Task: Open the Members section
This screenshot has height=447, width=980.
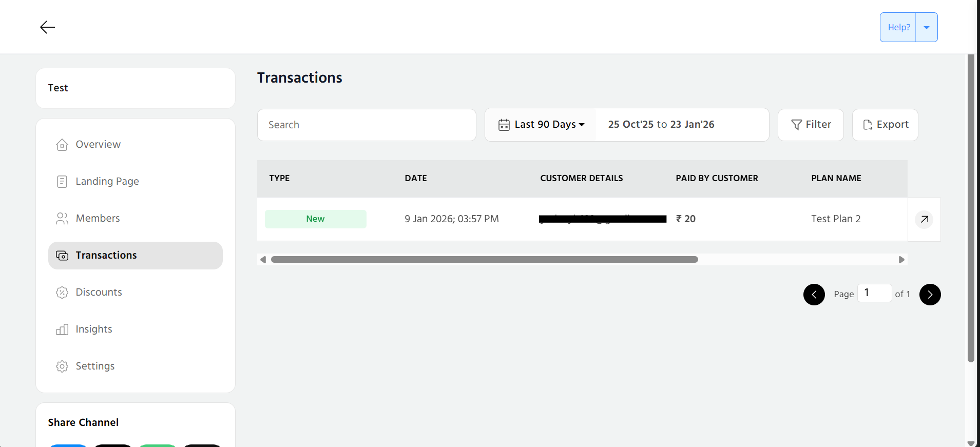Action: (x=98, y=219)
